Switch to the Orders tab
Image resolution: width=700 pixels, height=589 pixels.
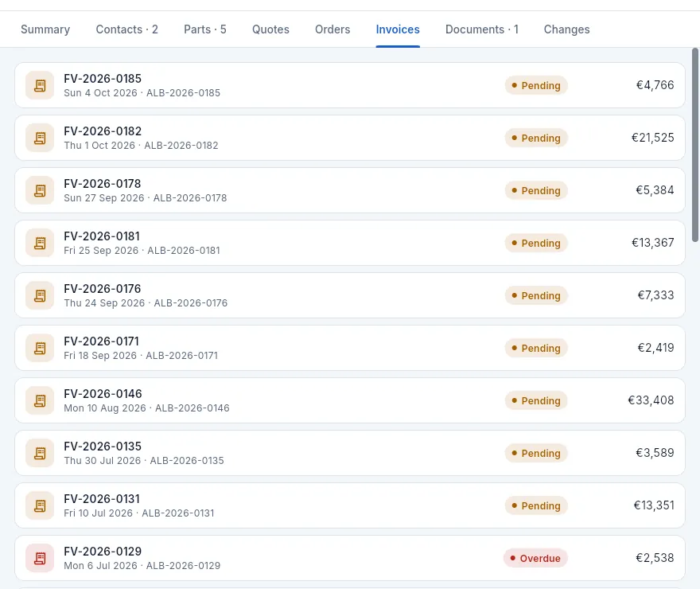332,29
